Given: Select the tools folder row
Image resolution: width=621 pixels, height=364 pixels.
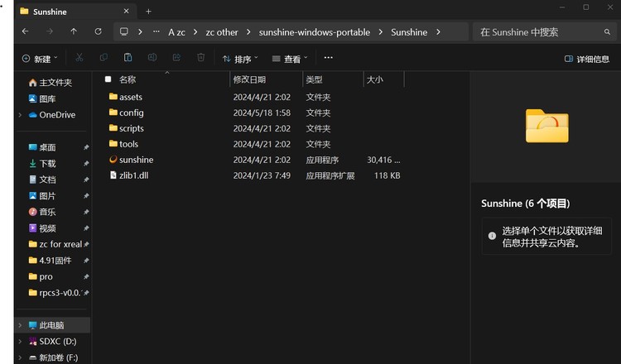Looking at the screenshot, I should tap(253, 144).
